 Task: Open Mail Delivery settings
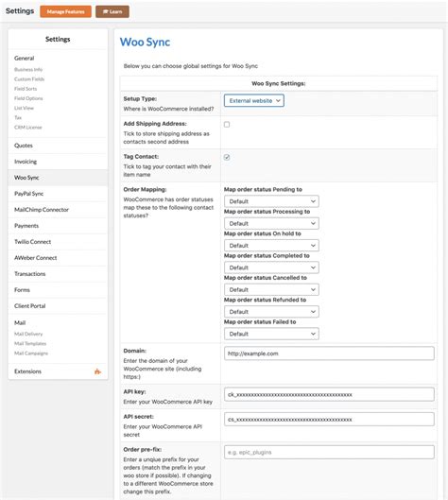point(28,334)
